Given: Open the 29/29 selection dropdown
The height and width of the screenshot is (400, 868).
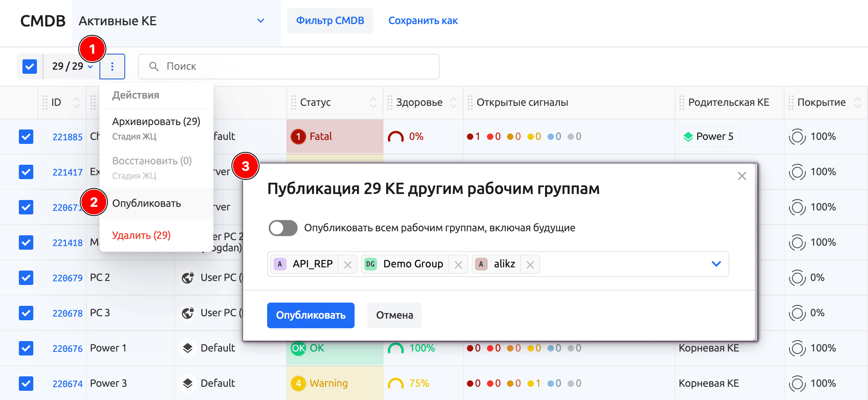Looking at the screenshot, I should (x=71, y=66).
